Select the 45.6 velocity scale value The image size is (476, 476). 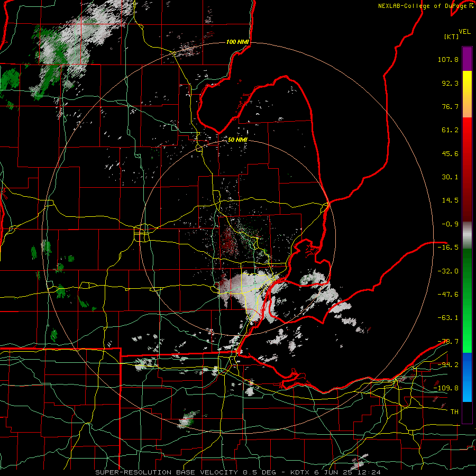point(450,153)
